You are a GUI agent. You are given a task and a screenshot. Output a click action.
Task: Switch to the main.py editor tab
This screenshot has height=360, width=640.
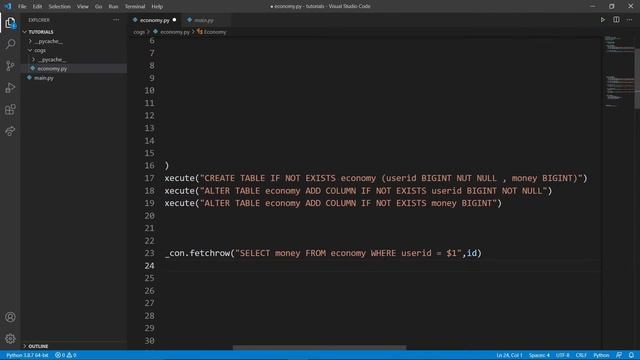(204, 20)
